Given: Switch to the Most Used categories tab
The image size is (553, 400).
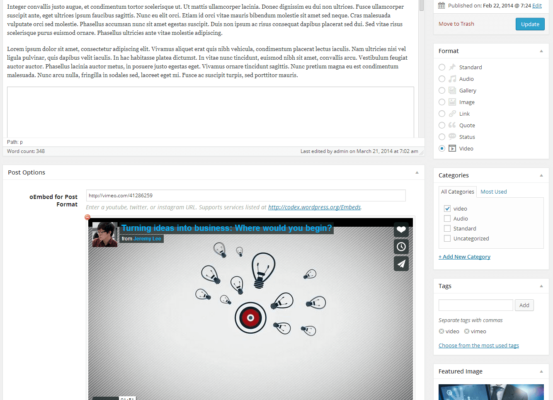Looking at the screenshot, I should point(493,192).
